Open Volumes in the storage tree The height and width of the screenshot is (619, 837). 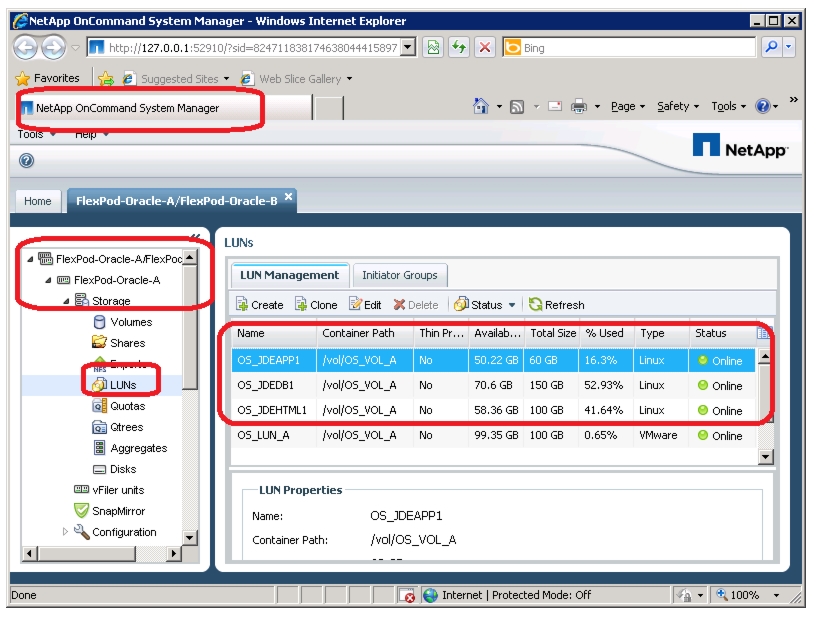pyautogui.click(x=123, y=322)
